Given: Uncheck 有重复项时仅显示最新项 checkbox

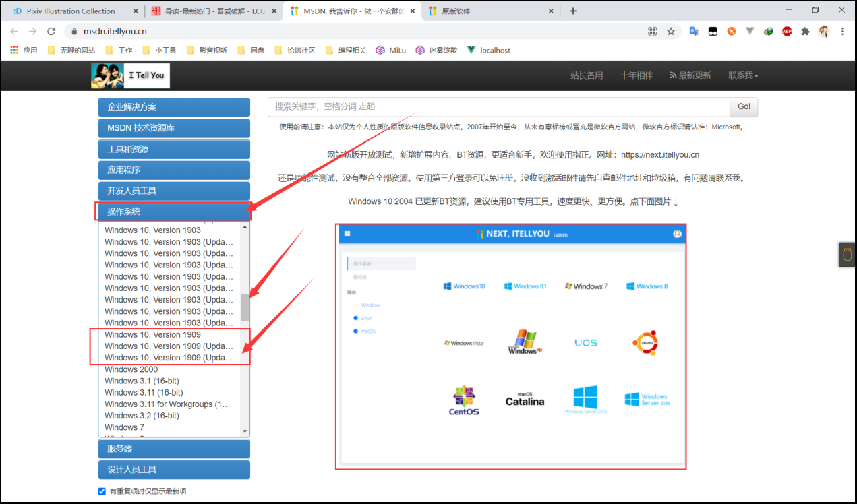Looking at the screenshot, I should [x=101, y=491].
